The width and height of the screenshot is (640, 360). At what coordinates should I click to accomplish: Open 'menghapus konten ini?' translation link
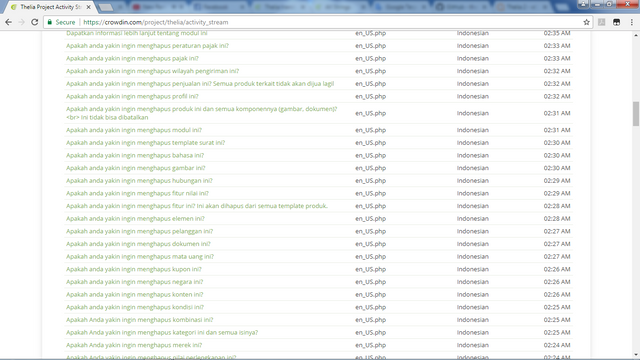[x=135, y=295]
